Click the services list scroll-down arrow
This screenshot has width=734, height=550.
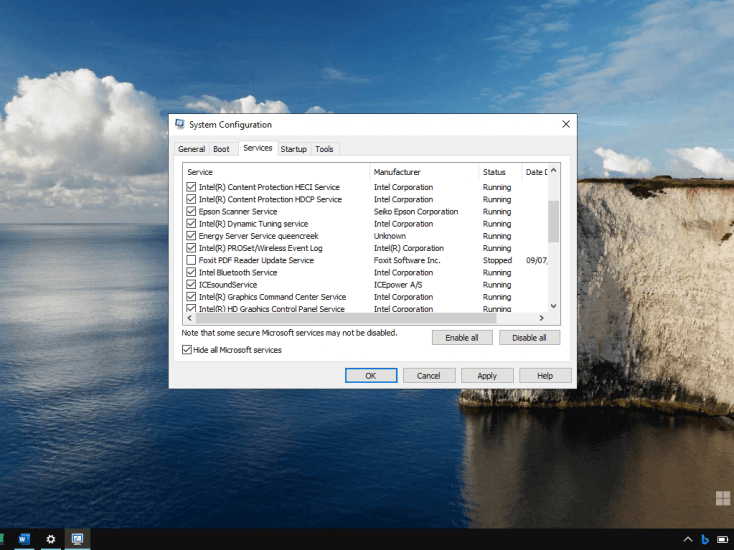click(554, 306)
